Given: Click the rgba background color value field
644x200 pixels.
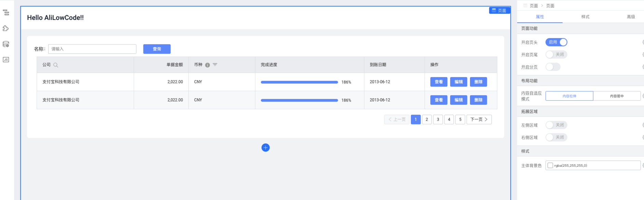Looking at the screenshot, I should 593,165.
